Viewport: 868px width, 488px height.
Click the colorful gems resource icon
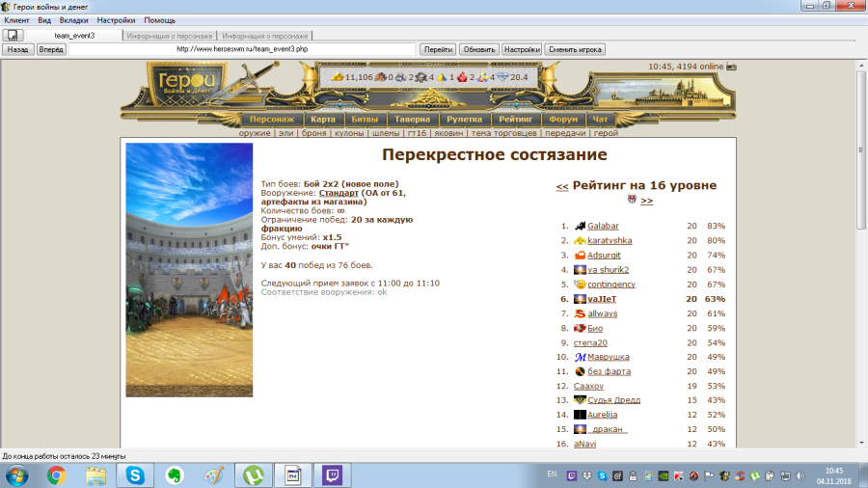pos(483,77)
